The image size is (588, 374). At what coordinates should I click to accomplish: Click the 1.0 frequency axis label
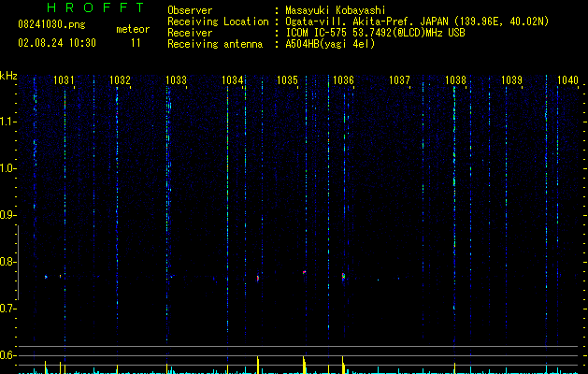7,168
